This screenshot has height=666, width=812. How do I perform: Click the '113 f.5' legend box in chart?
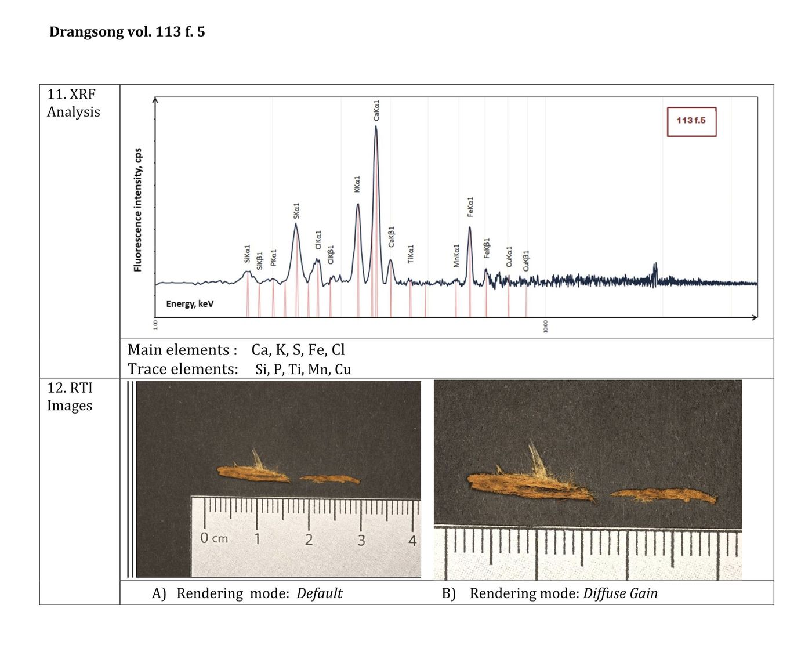[691, 121]
